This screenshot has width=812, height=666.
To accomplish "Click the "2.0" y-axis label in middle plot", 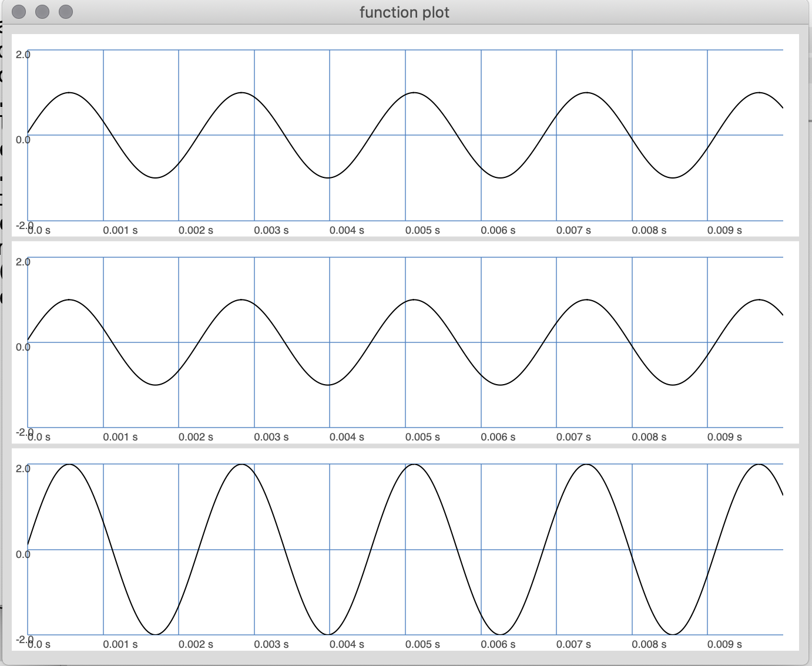I will [x=23, y=262].
